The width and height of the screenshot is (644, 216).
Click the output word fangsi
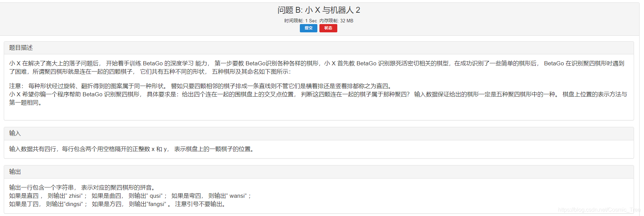[156, 204]
